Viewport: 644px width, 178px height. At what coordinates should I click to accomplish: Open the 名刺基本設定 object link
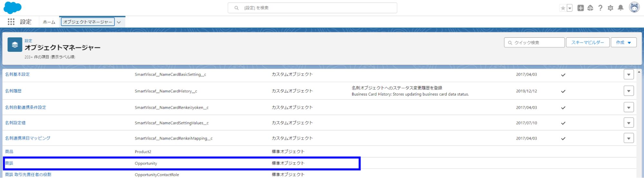[x=17, y=74]
